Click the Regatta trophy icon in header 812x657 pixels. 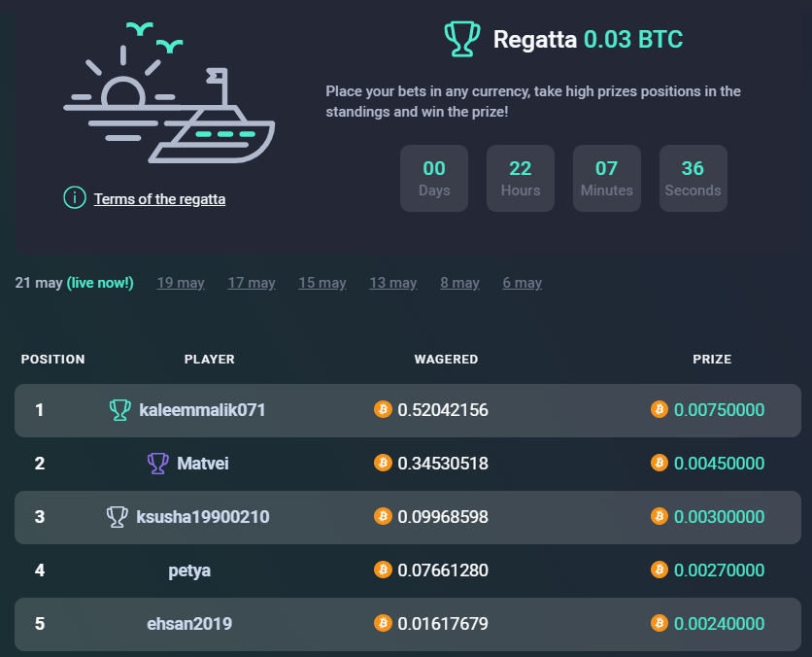[x=462, y=39]
